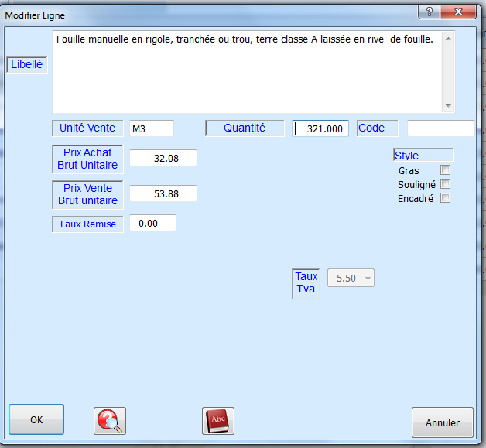Enable the Gras checkbox
The image size is (486, 448).
point(445,170)
